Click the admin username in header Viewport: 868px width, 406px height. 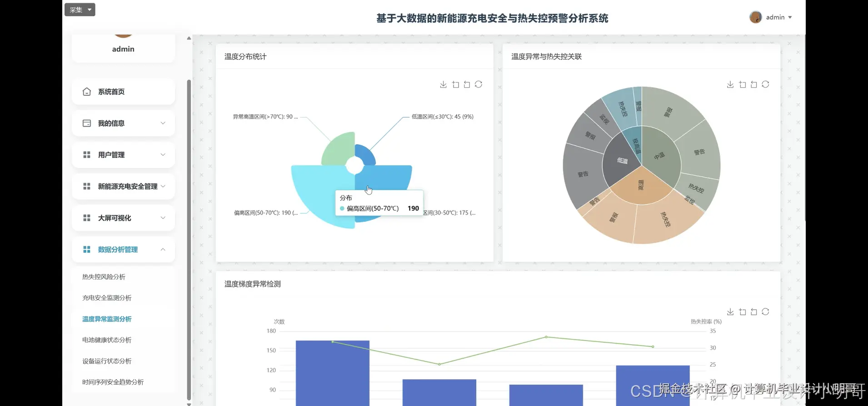point(775,17)
